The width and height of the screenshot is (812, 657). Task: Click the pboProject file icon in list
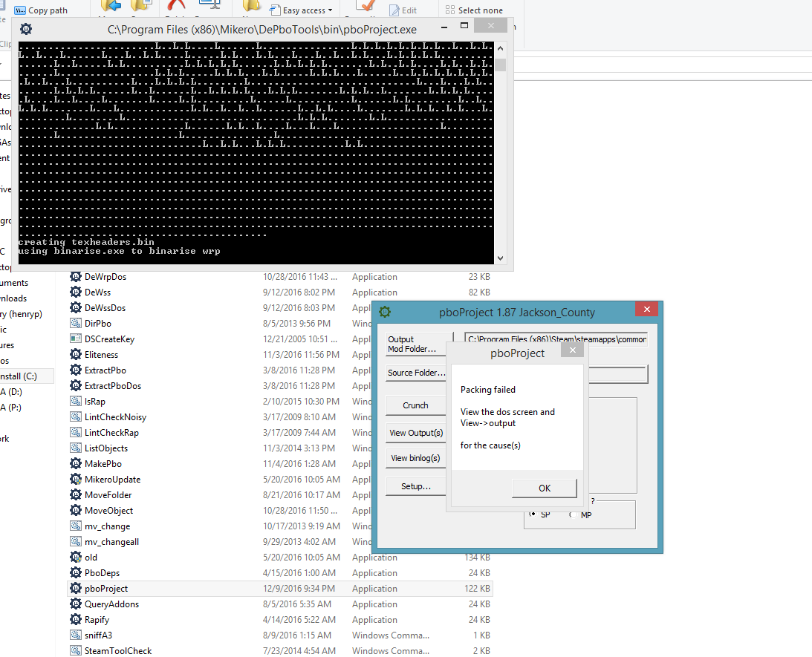click(76, 588)
